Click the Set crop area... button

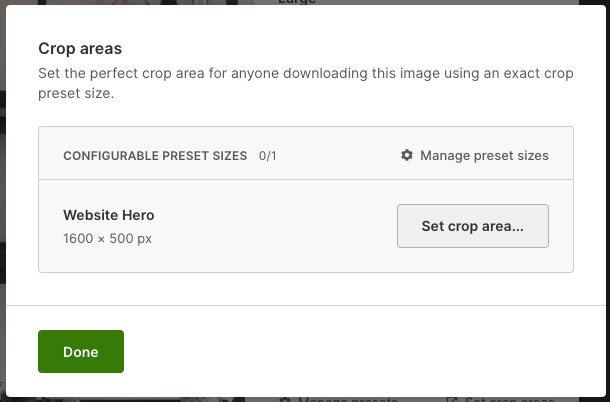[473, 226]
